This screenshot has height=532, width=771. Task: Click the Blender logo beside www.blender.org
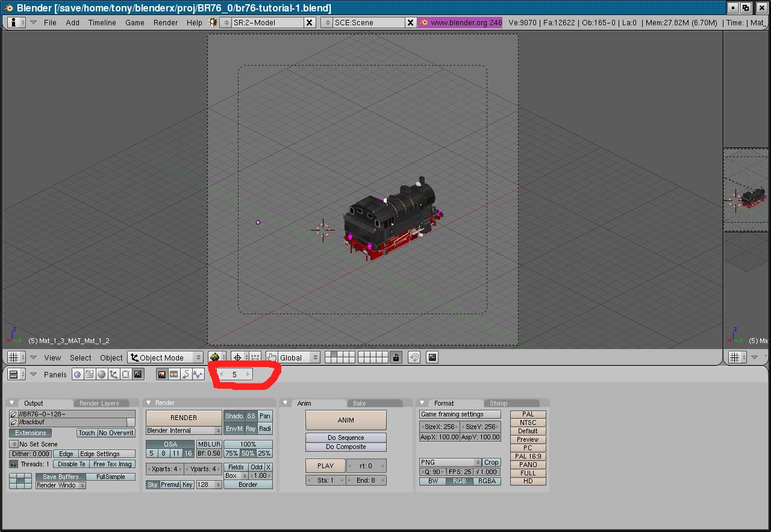(x=424, y=22)
